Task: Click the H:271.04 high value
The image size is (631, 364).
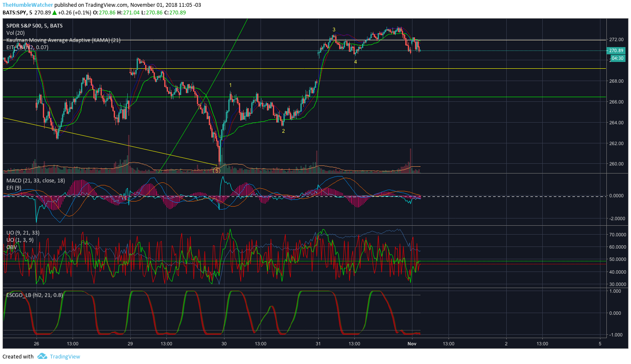Action: point(129,13)
